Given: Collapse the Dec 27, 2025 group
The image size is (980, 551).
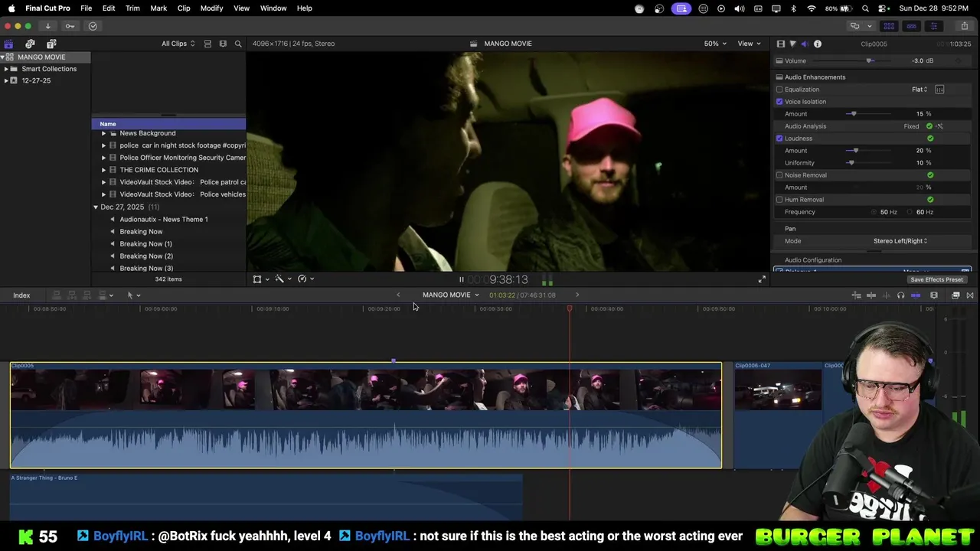Looking at the screenshot, I should click(96, 207).
